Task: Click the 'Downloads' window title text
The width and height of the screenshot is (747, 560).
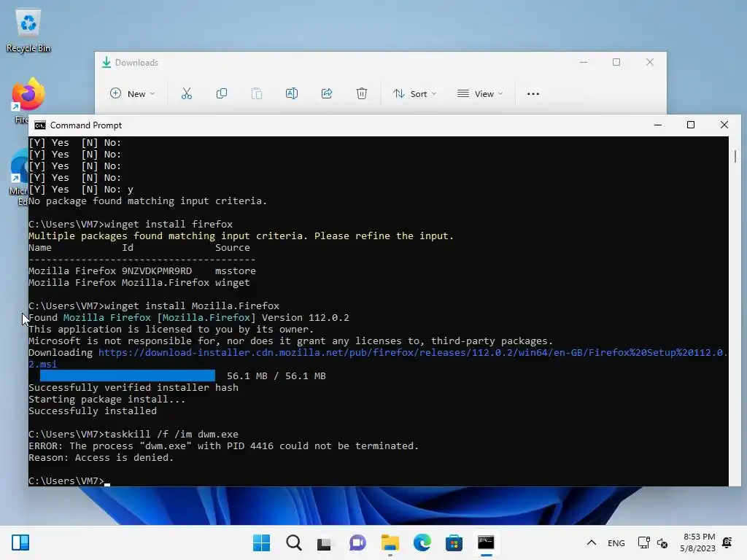Action: [x=136, y=63]
